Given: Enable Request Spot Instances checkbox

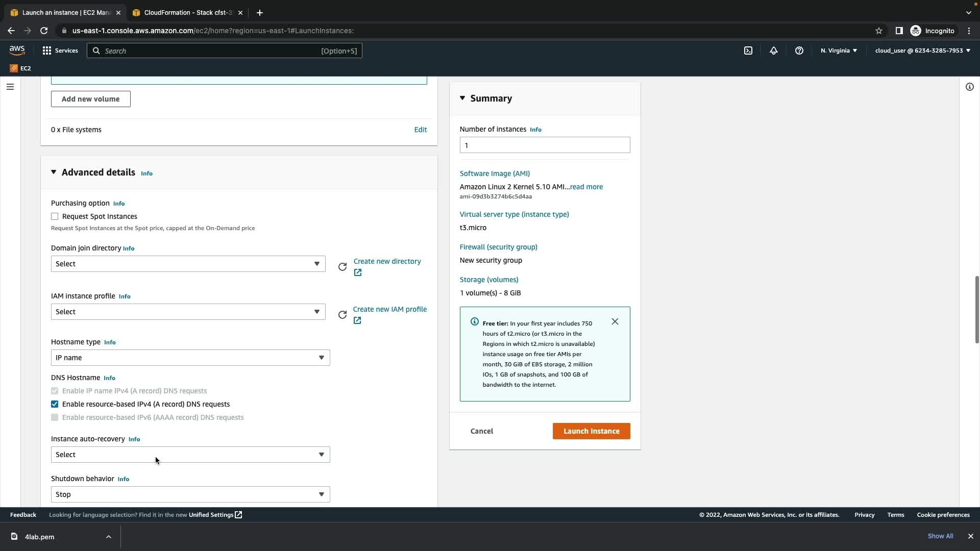Looking at the screenshot, I should 55,216.
